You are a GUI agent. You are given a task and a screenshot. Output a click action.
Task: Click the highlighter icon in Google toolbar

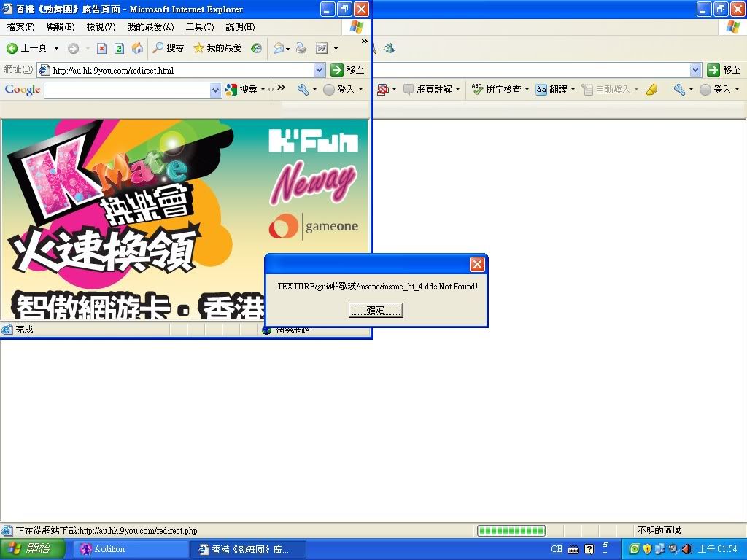[651, 90]
